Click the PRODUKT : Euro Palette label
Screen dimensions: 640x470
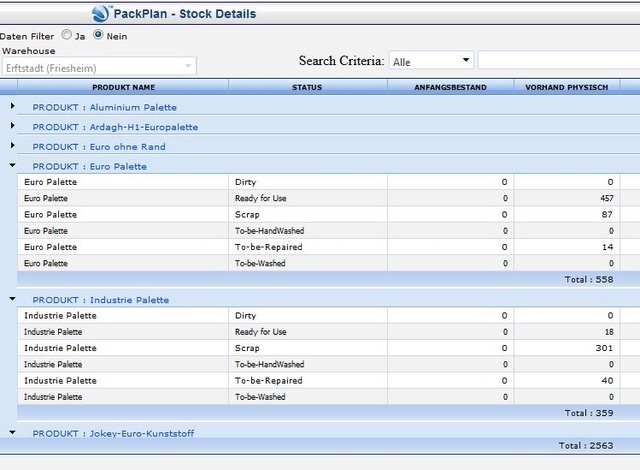coord(89,166)
